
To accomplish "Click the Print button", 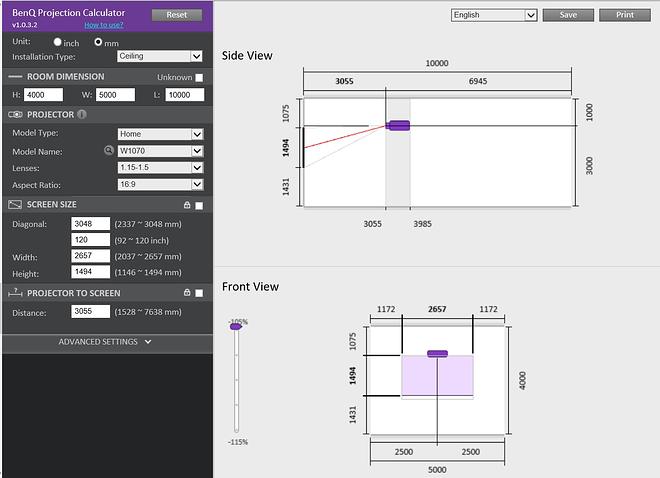I will pyautogui.click(x=625, y=15).
